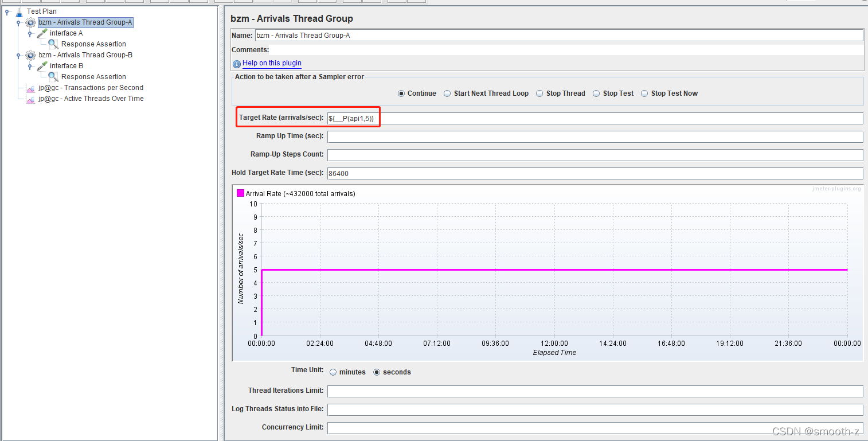The image size is (868, 441).
Task: Open the Help on this plugin link
Action: [272, 63]
